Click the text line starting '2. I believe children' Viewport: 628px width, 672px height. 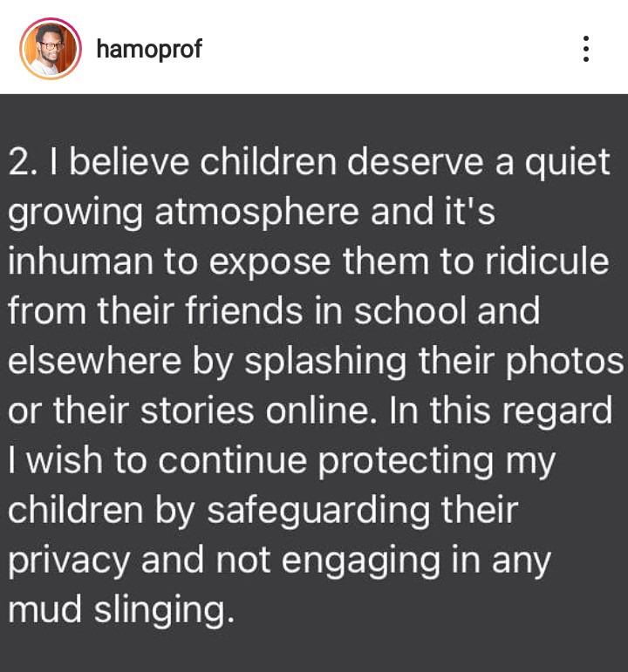click(x=309, y=162)
